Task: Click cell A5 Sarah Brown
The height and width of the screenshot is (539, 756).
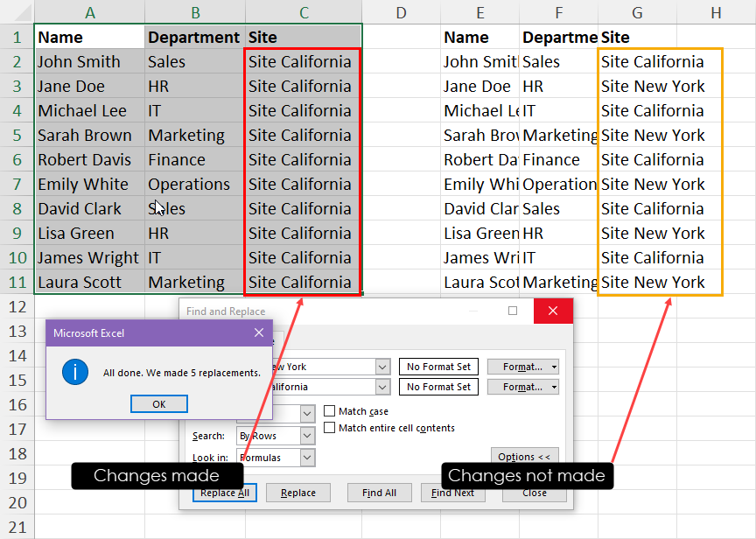Action: click(x=89, y=135)
